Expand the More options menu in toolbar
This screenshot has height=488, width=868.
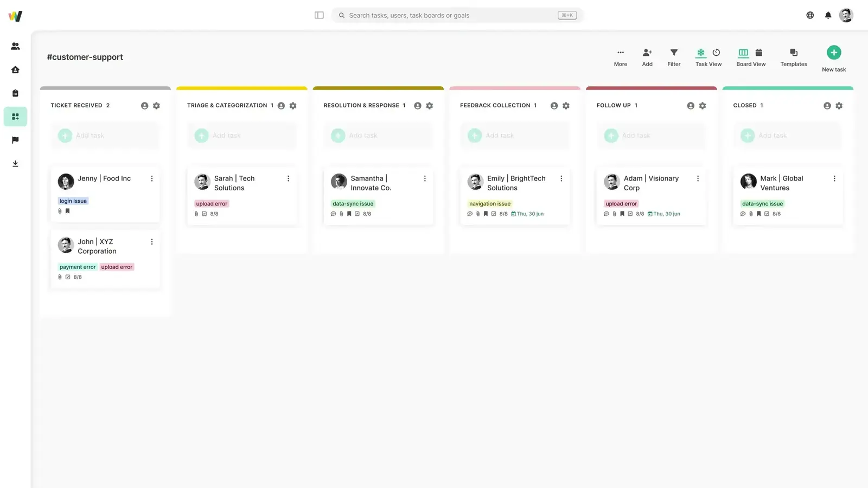pyautogui.click(x=621, y=53)
